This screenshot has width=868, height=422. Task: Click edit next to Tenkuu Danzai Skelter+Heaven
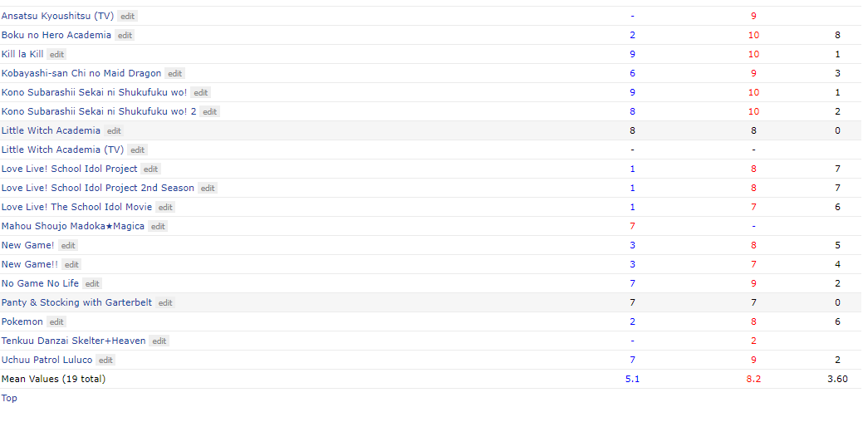coord(159,341)
